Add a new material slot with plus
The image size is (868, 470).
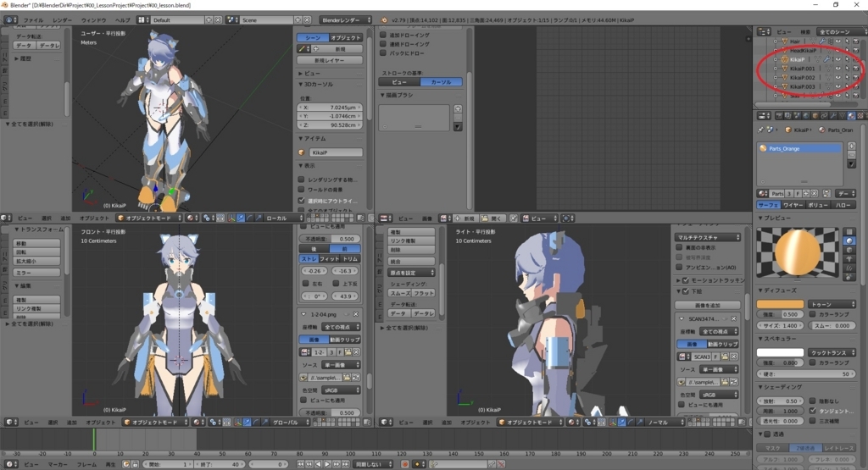(851, 146)
